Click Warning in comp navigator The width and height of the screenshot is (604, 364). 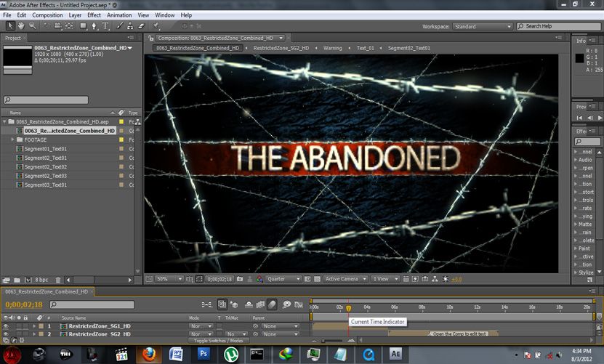click(332, 48)
